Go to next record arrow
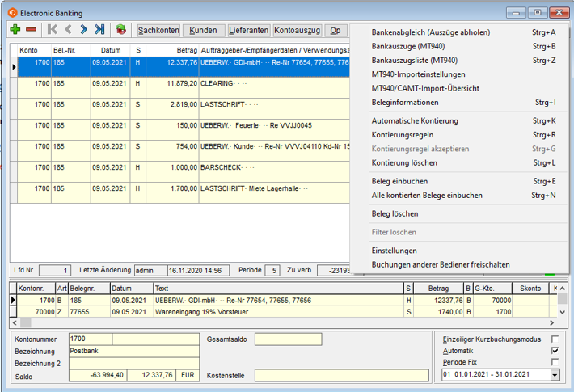574x392 pixels. pos(83,30)
